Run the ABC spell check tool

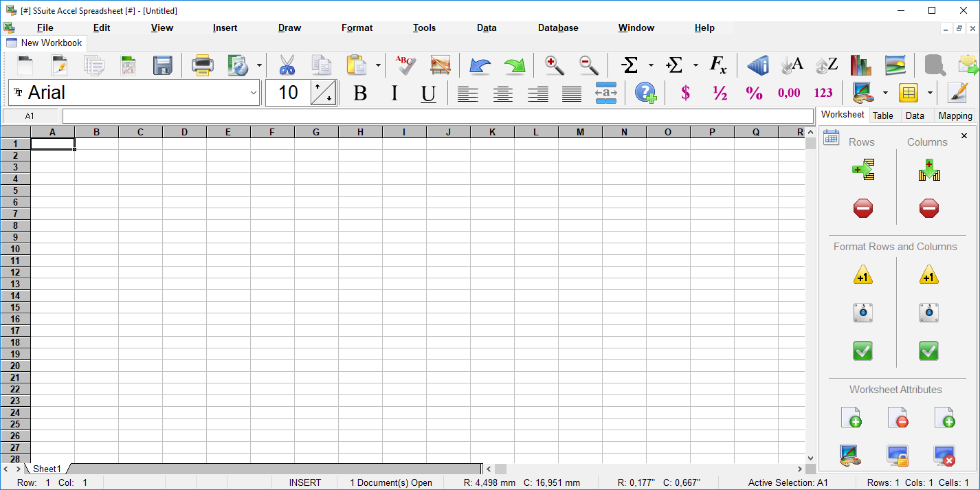405,65
